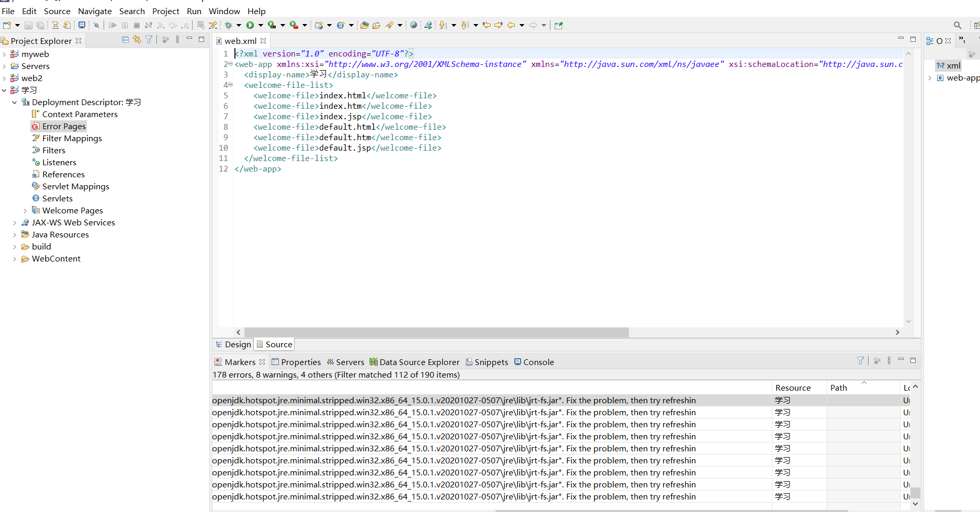Switch to the Console tab
Screen dimensions: 980x512
pyautogui.click(x=534, y=362)
